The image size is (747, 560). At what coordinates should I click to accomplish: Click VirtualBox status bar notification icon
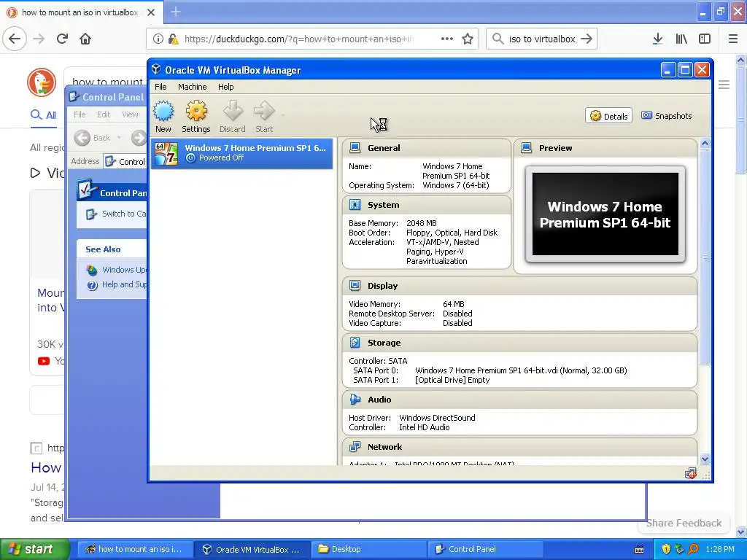690,473
